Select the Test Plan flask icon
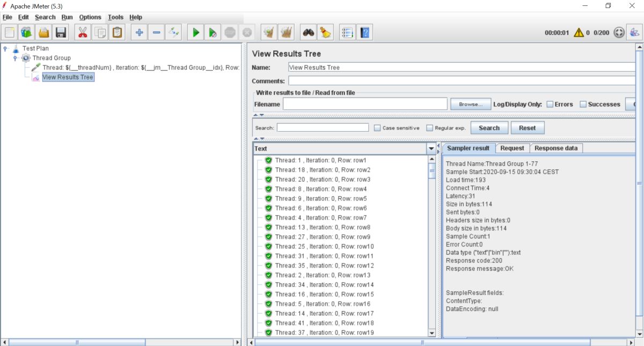The width and height of the screenshot is (644, 346). [x=16, y=48]
